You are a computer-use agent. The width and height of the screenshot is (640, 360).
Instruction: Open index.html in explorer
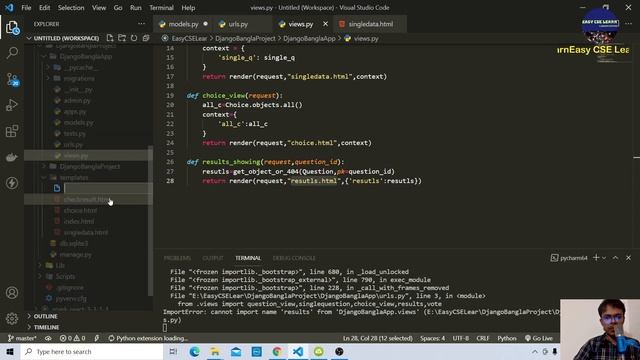coord(79,221)
